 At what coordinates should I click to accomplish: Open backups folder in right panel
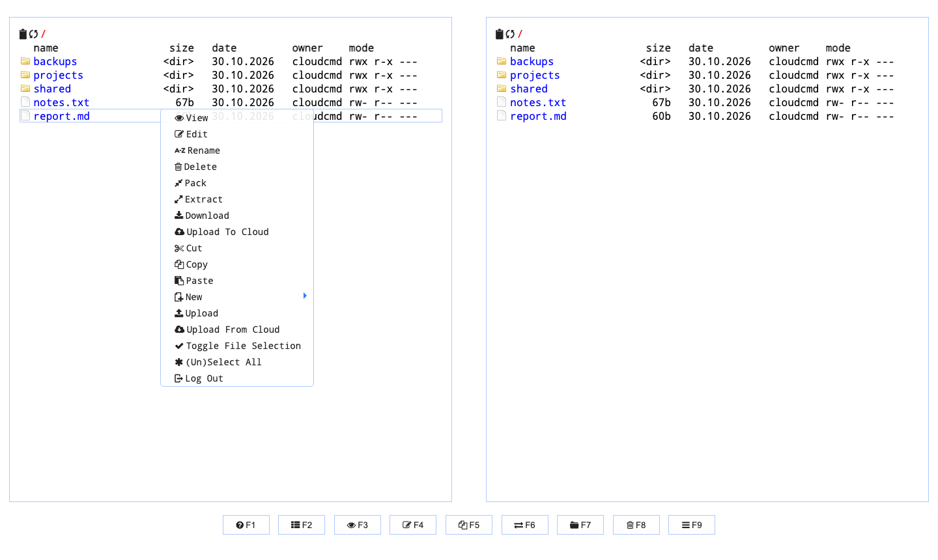(532, 61)
